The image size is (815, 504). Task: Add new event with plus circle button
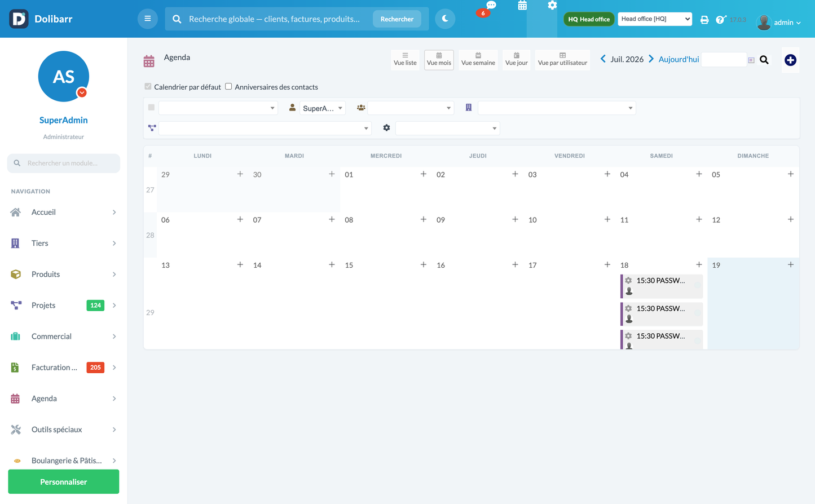click(x=790, y=60)
